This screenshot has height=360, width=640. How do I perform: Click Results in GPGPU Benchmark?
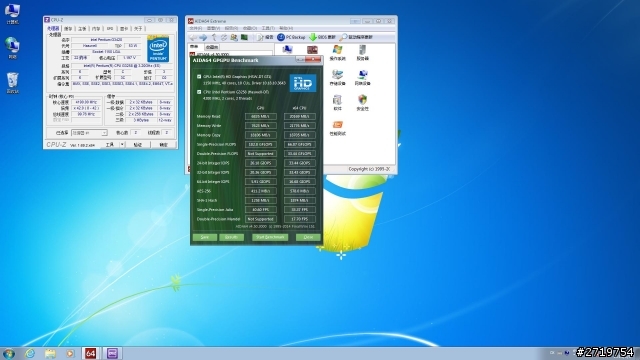[x=231, y=237]
